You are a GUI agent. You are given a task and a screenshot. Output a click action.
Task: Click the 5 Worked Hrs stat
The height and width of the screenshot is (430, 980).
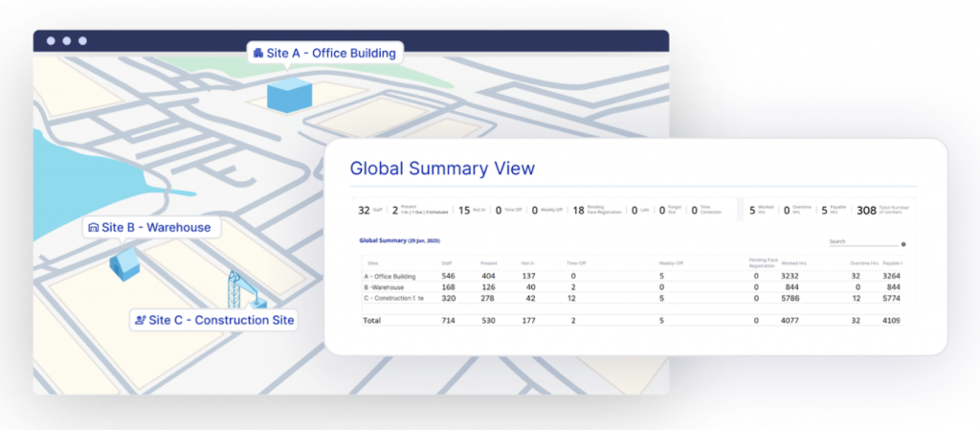(761, 211)
